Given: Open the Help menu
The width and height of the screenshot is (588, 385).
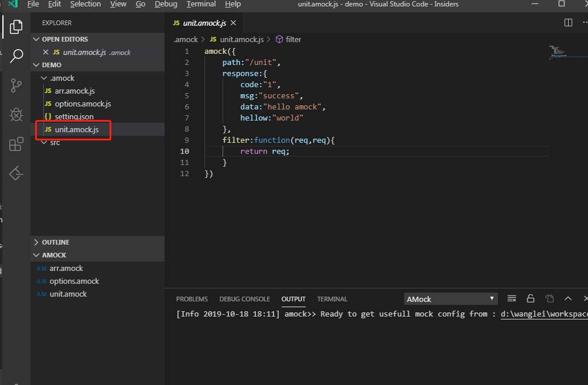Looking at the screenshot, I should pos(233,4).
